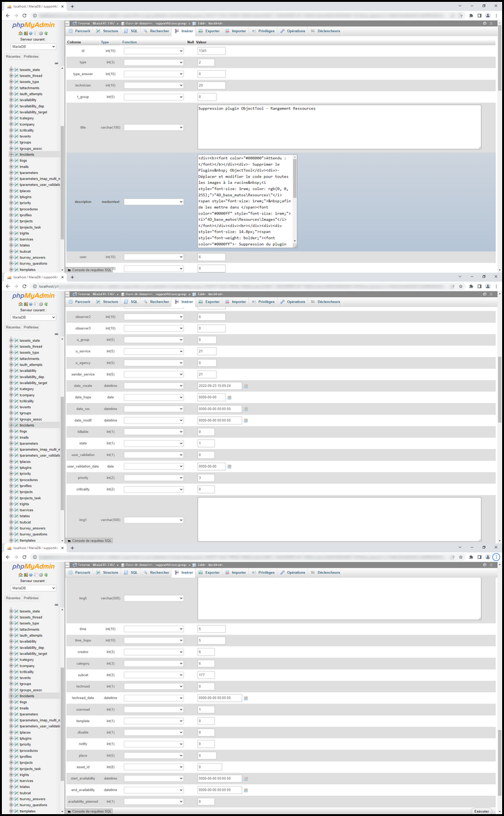Focus the sender_service value field
This screenshot has height=816, width=504.
click(x=206, y=375)
